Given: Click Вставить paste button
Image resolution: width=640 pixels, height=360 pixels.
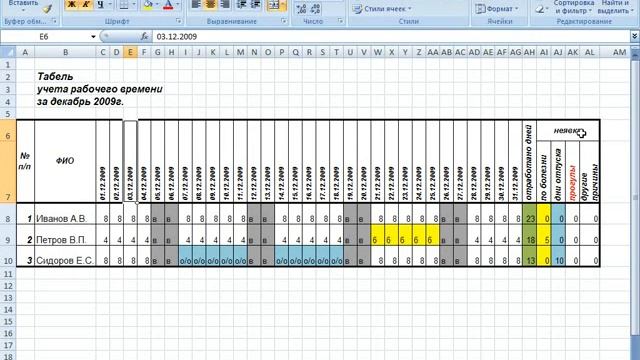Looking at the screenshot, I should coord(23,5).
